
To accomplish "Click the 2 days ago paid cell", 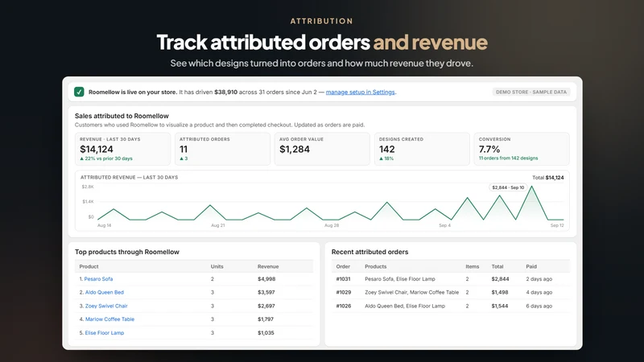I will pyautogui.click(x=539, y=278).
